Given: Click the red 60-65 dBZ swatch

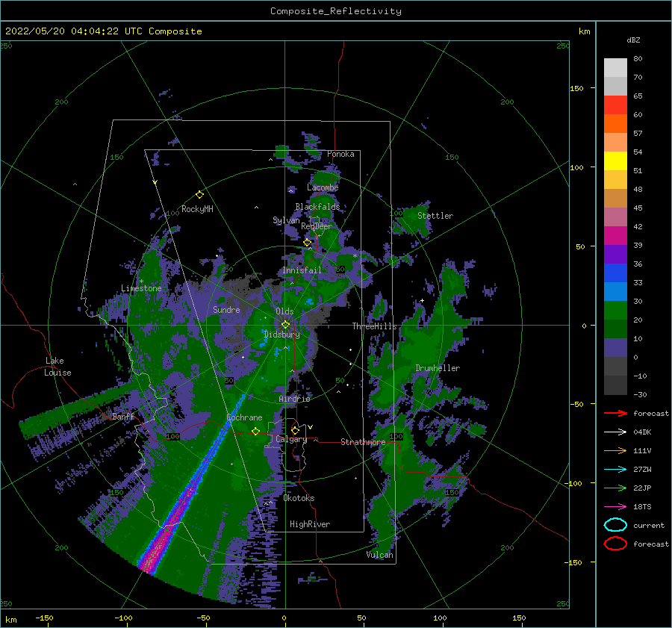Looking at the screenshot, I should coord(615,105).
